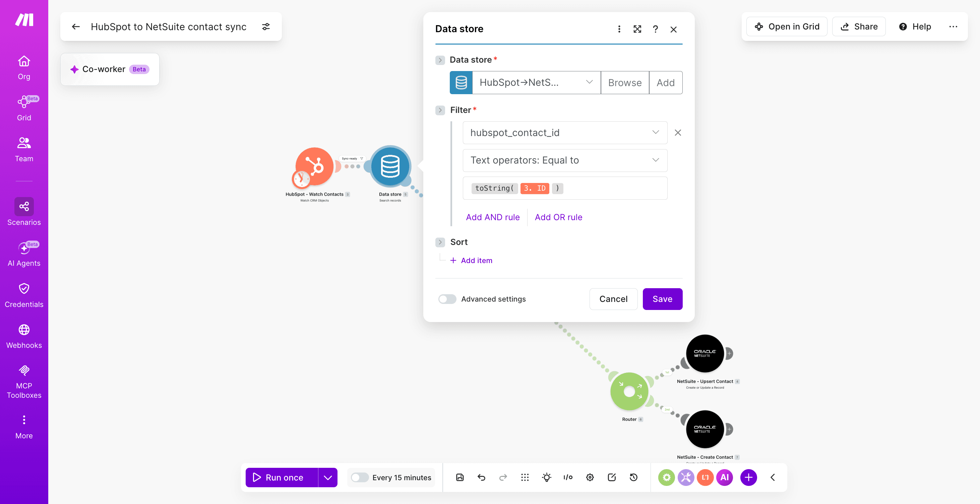Screen dimensions: 980x504
Task: Click Browse data store button
Action: (625, 82)
